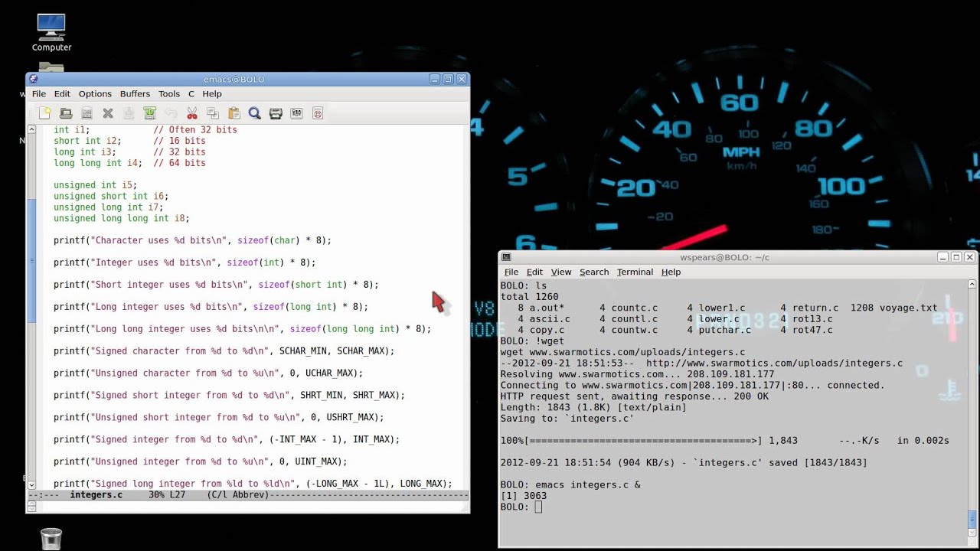This screenshot has height=551, width=980.
Task: Open the Emacs File menu
Action: (39, 94)
